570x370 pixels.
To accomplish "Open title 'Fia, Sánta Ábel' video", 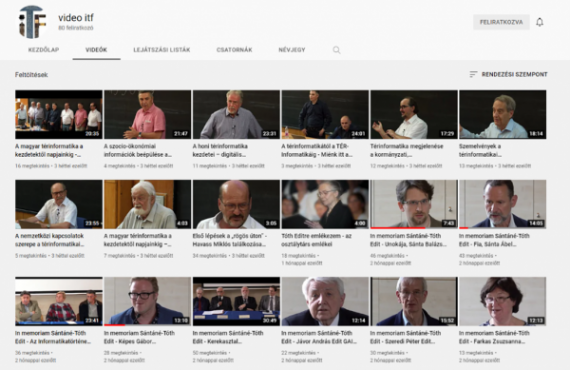I will tap(494, 240).
